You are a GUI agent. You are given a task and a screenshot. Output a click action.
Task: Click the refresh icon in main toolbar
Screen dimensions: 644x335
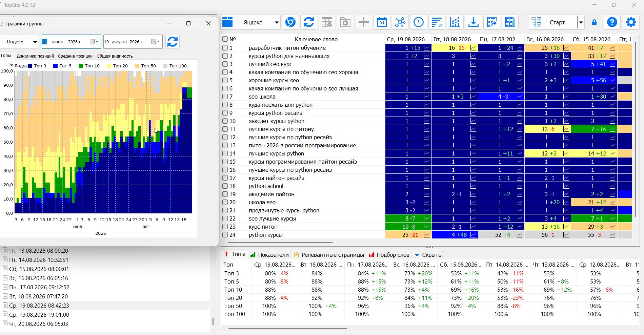point(308,22)
